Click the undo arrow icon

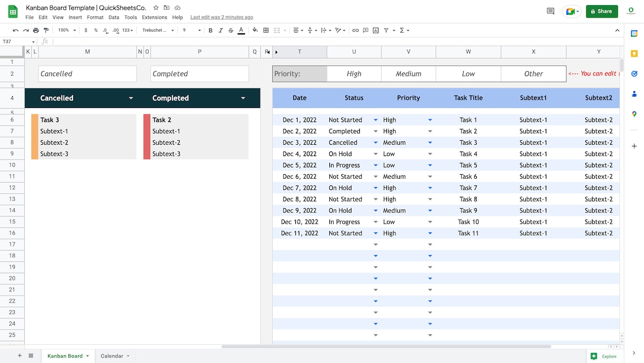[16, 31]
